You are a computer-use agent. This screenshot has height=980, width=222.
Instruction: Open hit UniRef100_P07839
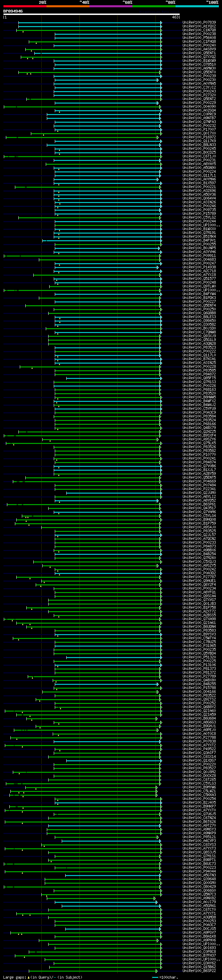click(x=199, y=23)
